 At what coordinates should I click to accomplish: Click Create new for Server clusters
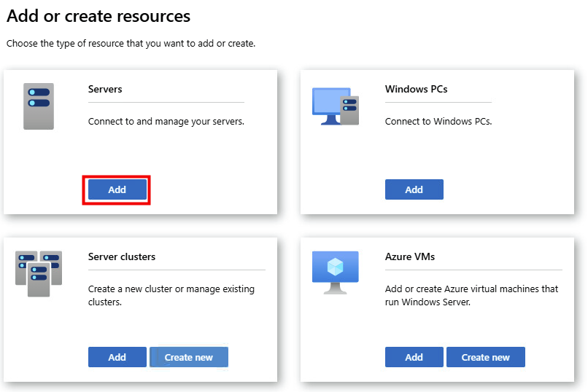tap(189, 357)
